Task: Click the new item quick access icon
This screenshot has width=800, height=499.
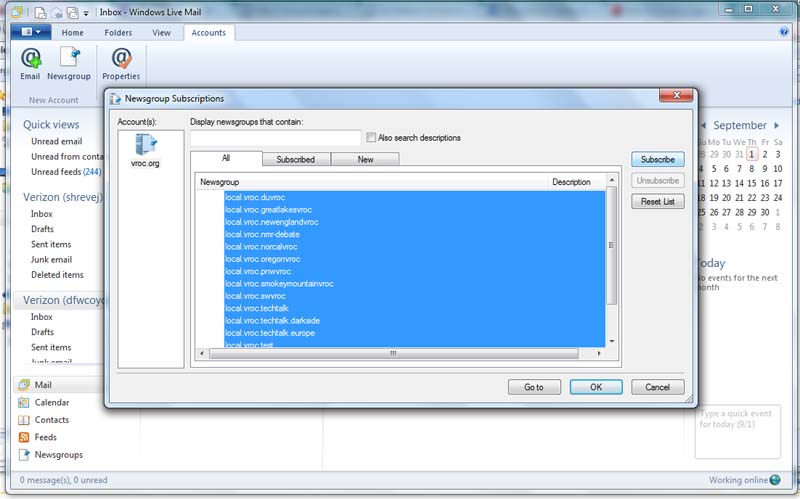Action: (40, 12)
